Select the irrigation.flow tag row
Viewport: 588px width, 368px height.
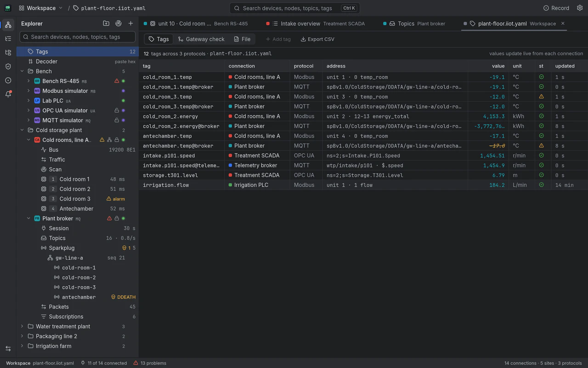[x=363, y=185]
